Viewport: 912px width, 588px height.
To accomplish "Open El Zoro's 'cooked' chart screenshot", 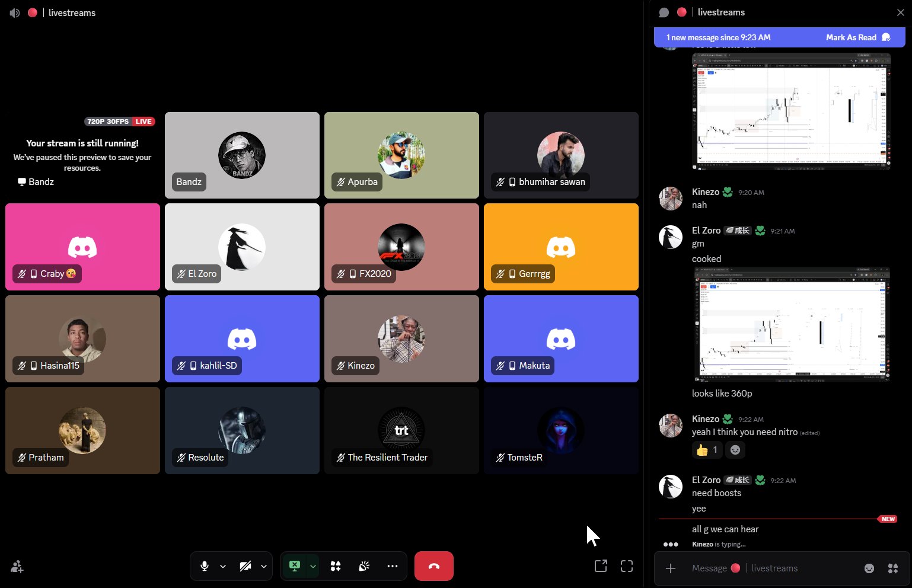I will pos(791,324).
